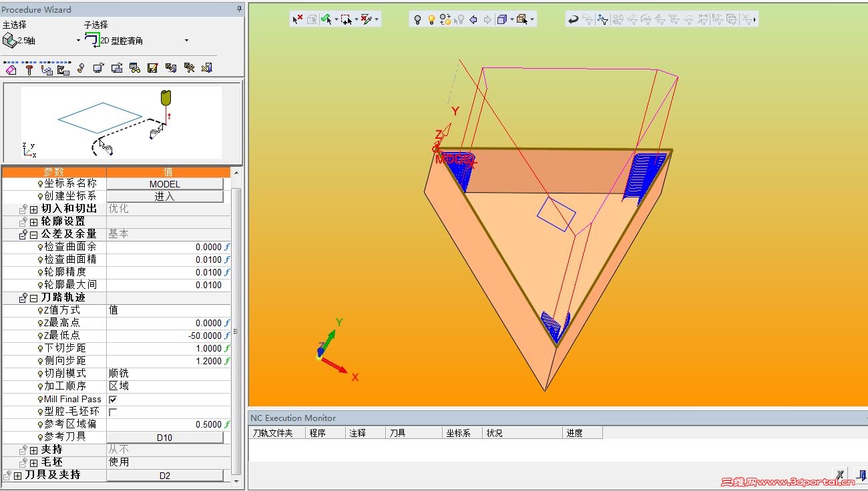Enable the 型腔-毛坯环 checkbox

tap(113, 412)
